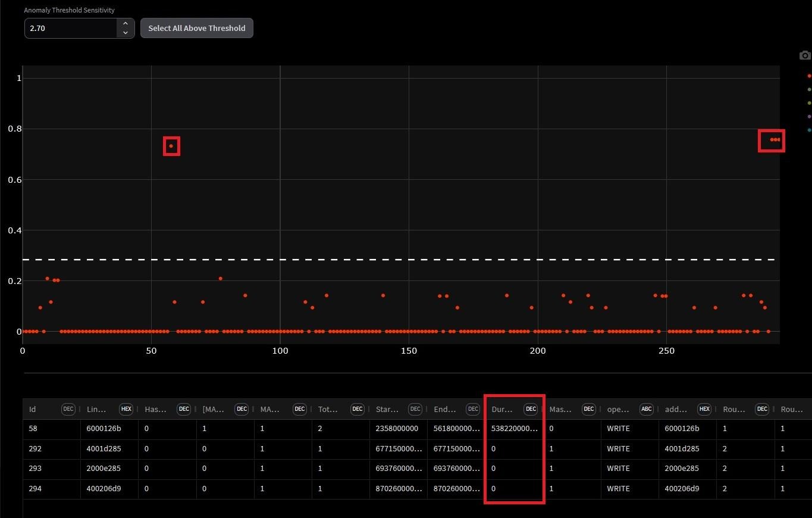This screenshot has width=812, height=518.
Task: Sort by the Tot... column header
Action: click(x=328, y=409)
